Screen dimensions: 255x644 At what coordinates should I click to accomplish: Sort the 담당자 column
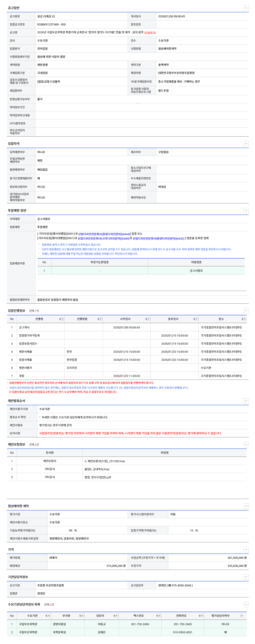tap(114, 616)
